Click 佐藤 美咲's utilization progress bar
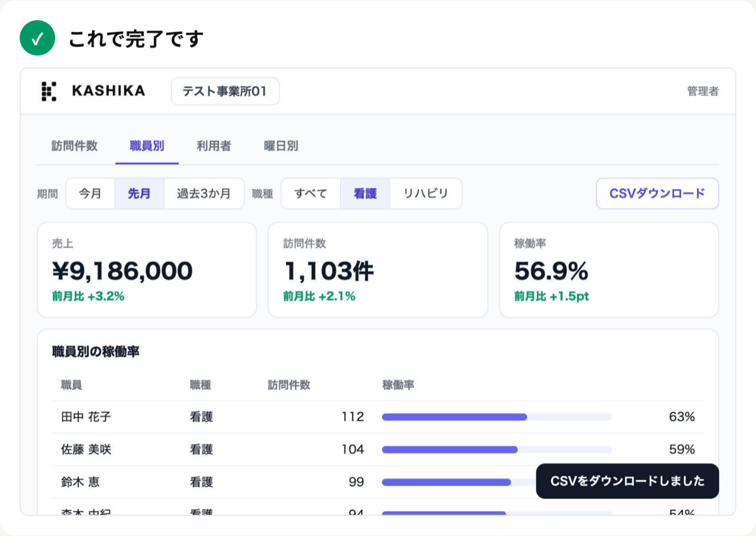The width and height of the screenshot is (756, 536). [x=496, y=450]
